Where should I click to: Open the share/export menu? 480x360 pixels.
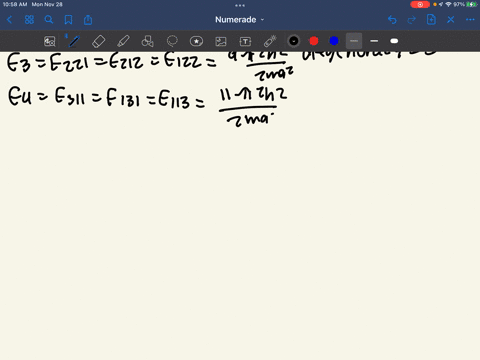(88, 20)
